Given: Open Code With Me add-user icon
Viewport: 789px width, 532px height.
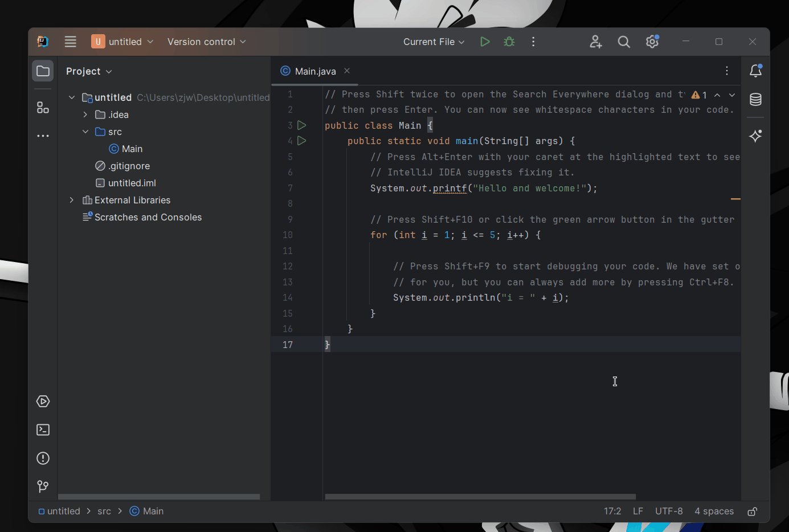Looking at the screenshot, I should 596,42.
